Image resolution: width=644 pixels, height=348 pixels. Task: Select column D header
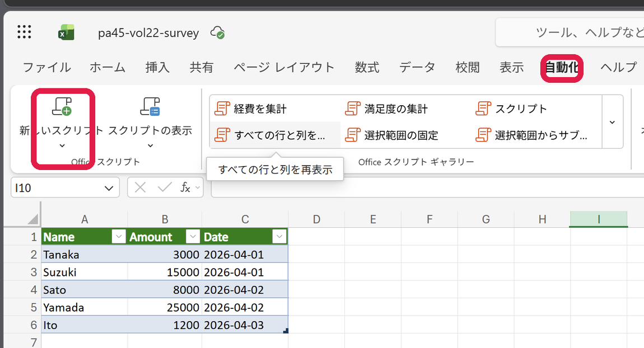click(x=316, y=219)
